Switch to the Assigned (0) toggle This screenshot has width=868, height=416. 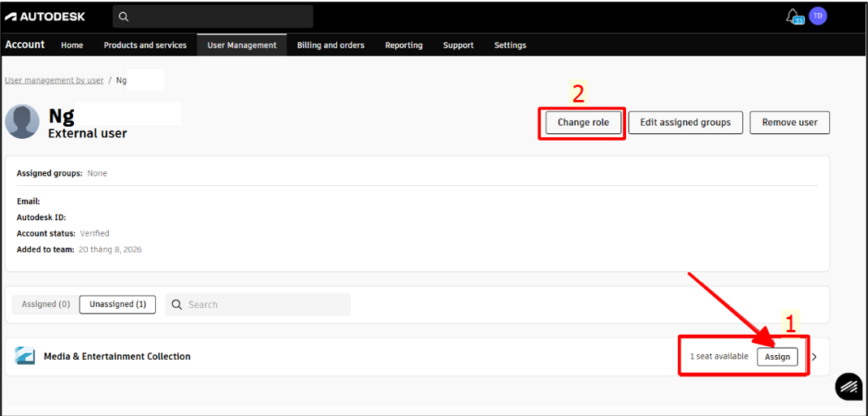[x=46, y=304]
